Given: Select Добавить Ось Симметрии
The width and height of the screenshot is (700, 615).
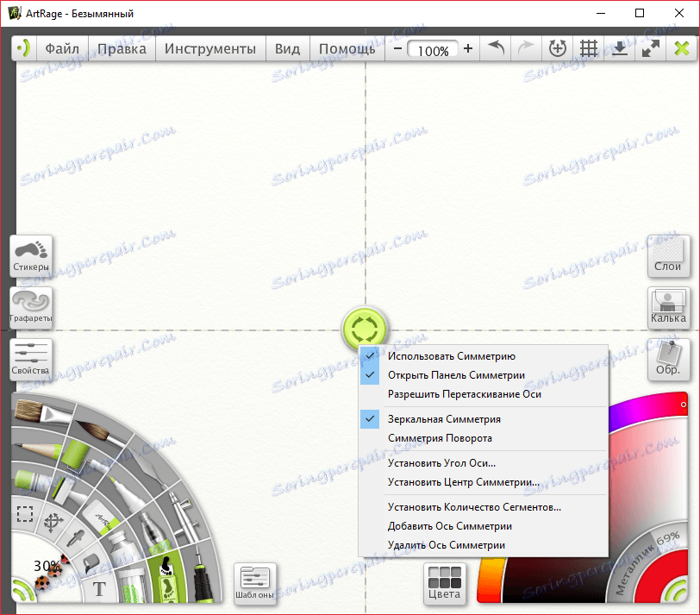Looking at the screenshot, I should point(484,526).
